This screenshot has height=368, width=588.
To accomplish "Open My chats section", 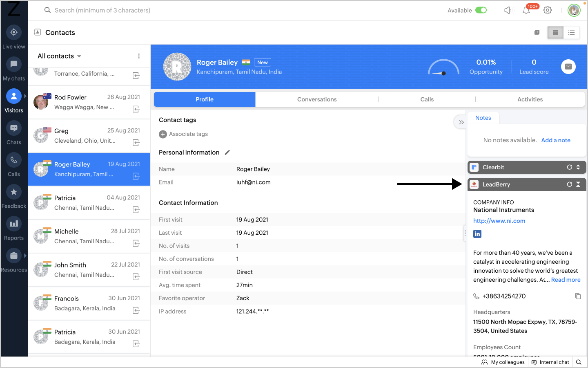I will [13, 69].
